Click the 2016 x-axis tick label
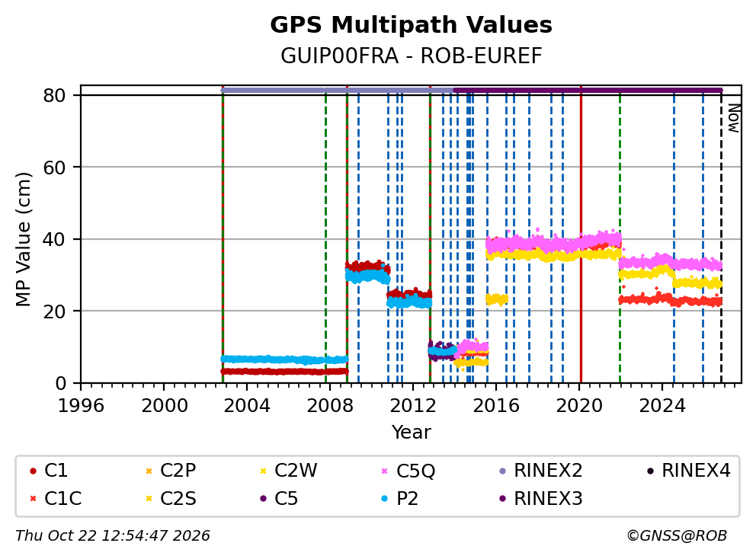The width and height of the screenshot is (756, 559). coord(496,406)
